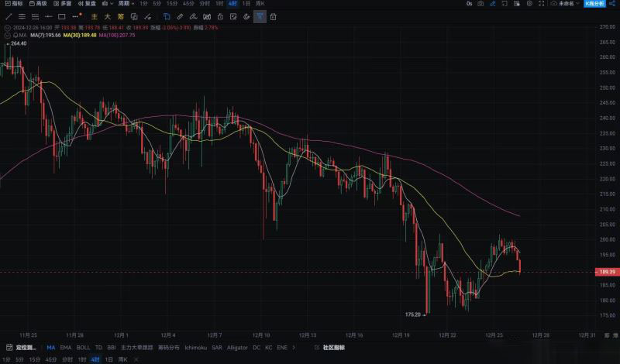Open the 社区指标 community indicators

333,348
